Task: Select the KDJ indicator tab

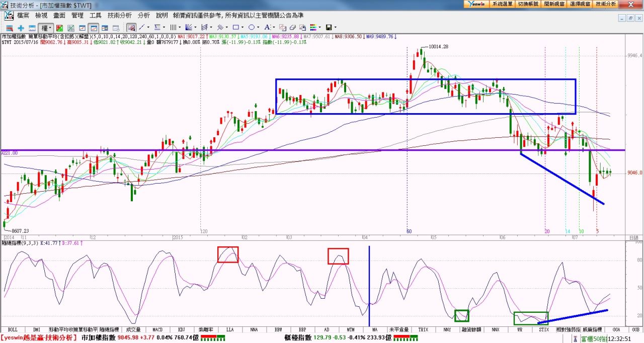Action: (182, 329)
